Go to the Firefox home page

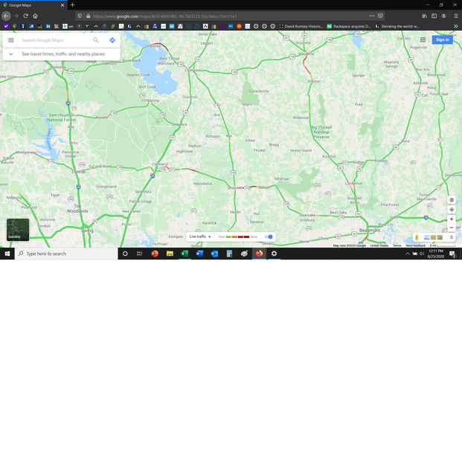click(35, 16)
